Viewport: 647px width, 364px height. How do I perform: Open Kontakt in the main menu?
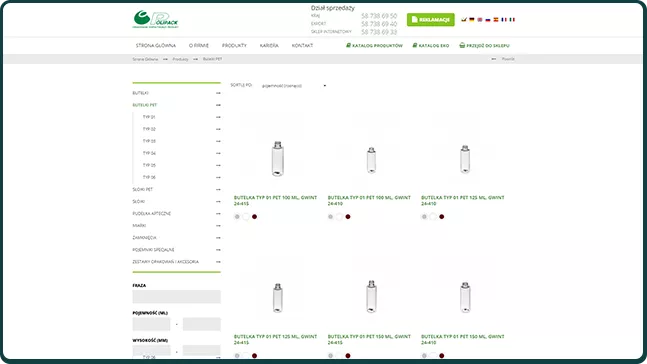pyautogui.click(x=302, y=45)
